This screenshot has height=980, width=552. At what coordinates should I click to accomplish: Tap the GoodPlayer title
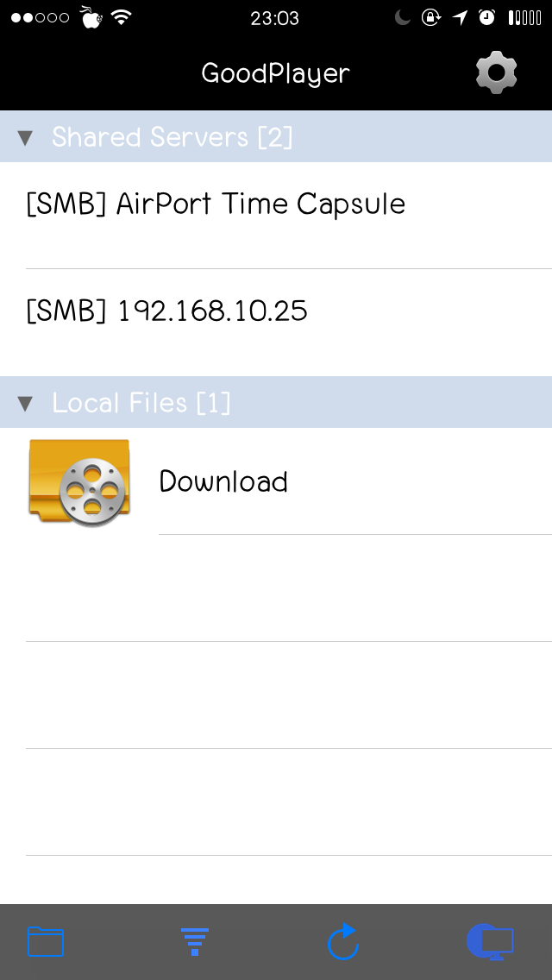click(x=275, y=73)
